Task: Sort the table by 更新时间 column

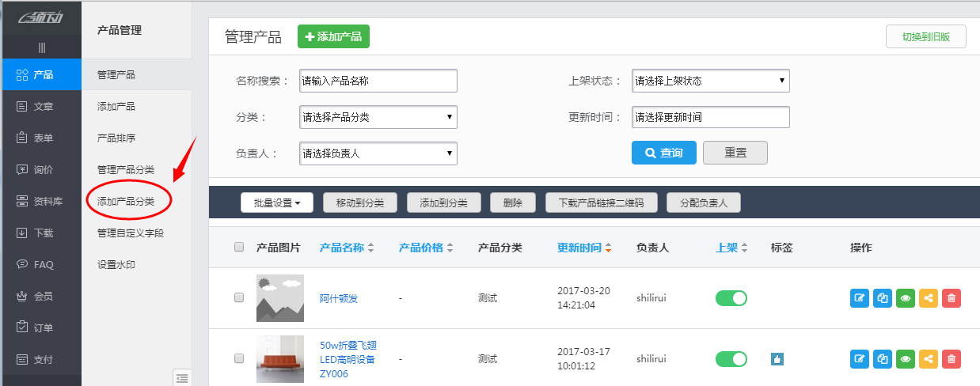Action: (x=583, y=248)
